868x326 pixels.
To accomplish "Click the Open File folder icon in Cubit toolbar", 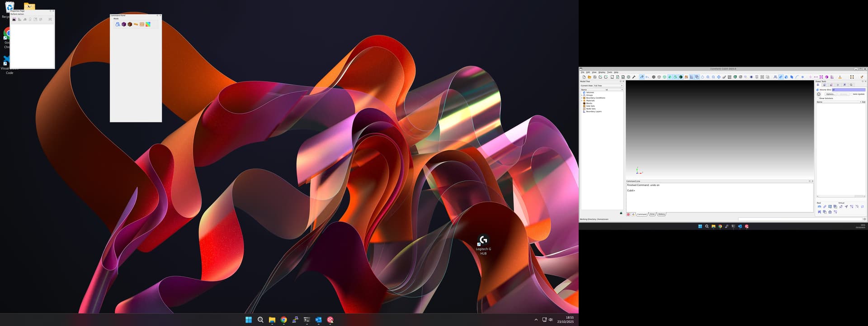I will coord(590,77).
